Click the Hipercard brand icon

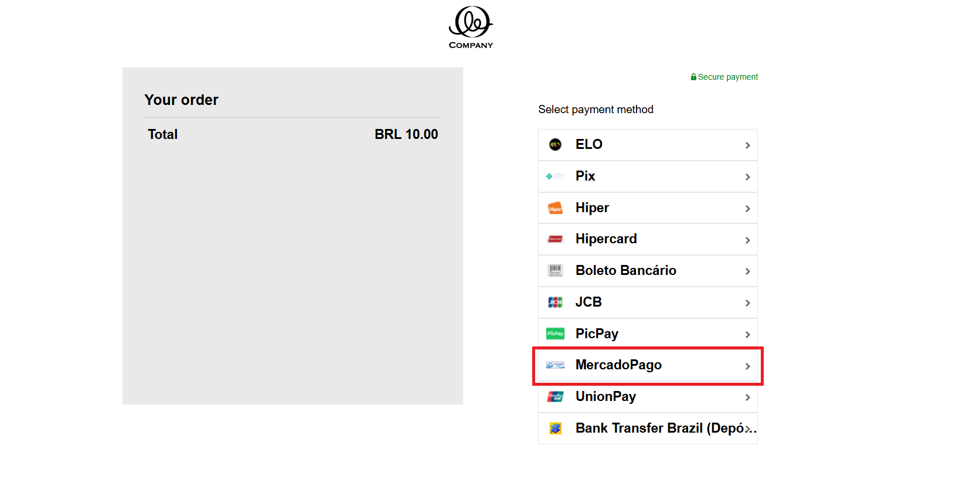[555, 239]
